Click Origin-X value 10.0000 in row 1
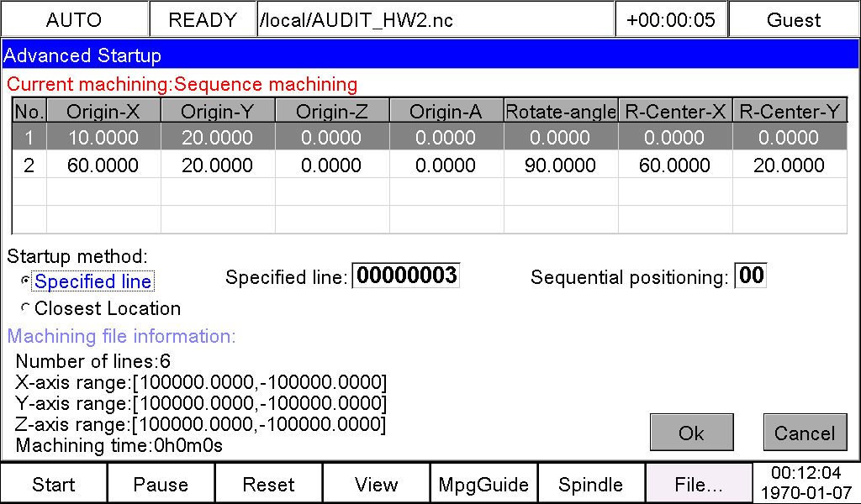 coord(103,137)
